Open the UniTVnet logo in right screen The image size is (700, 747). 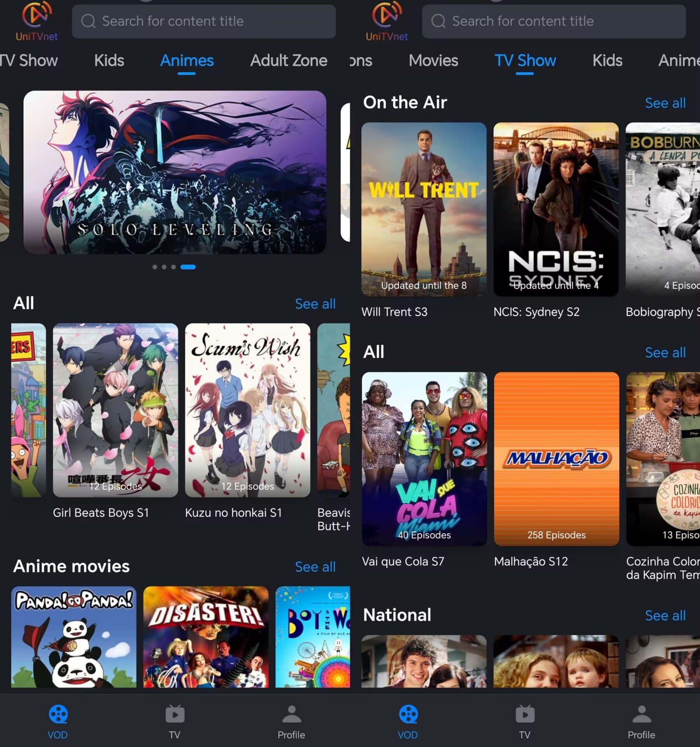click(387, 21)
